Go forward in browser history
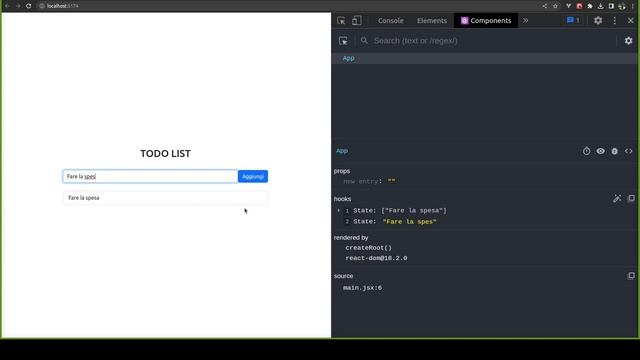The height and width of the screenshot is (360, 640). click(18, 6)
